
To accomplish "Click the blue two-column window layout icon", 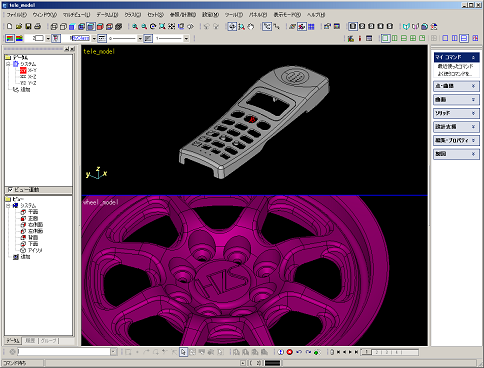I will coord(455,39).
